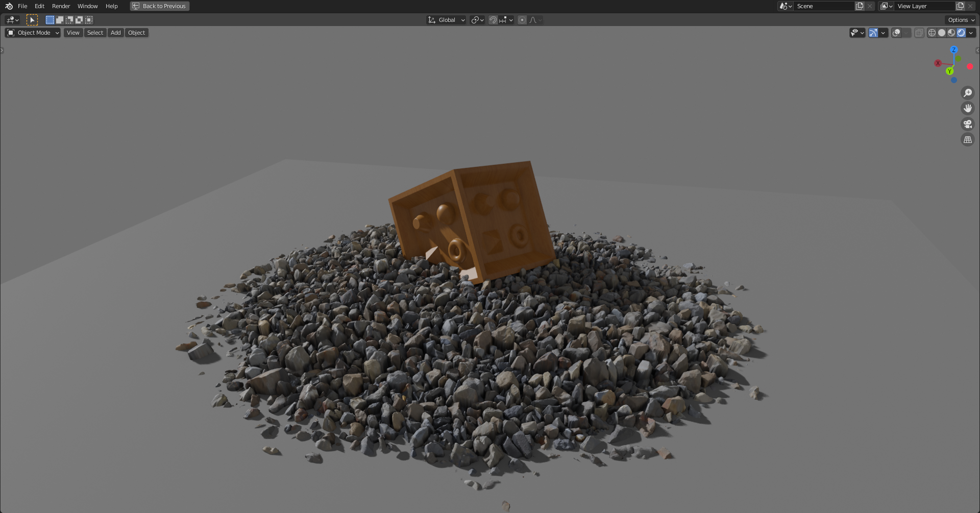Add a new view layer
Image resolution: width=980 pixels, height=513 pixels.
coord(960,6)
